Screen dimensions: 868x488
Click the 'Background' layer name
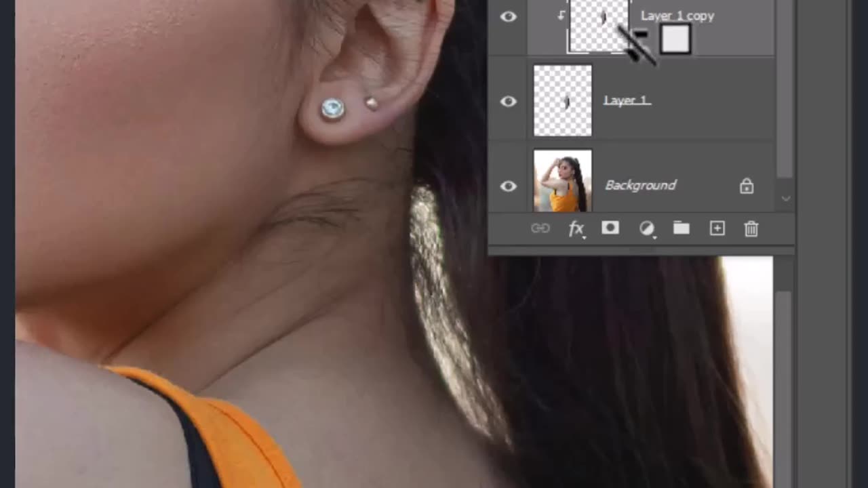pos(640,185)
